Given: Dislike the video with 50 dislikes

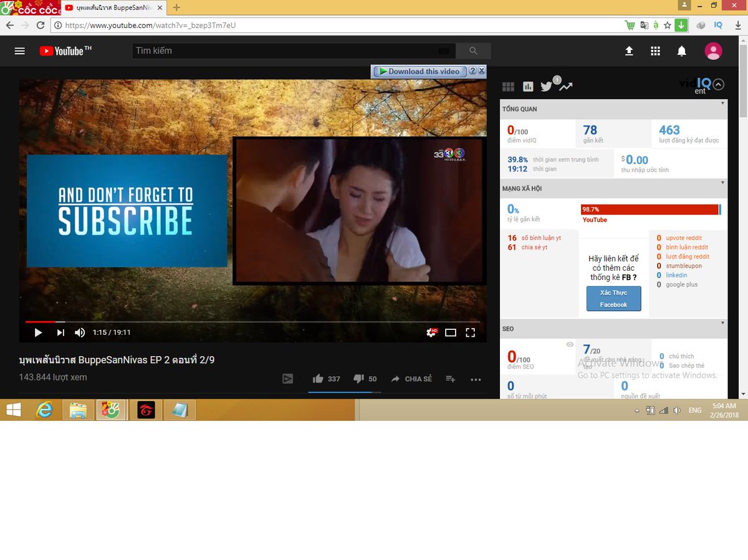Looking at the screenshot, I should click(x=365, y=379).
